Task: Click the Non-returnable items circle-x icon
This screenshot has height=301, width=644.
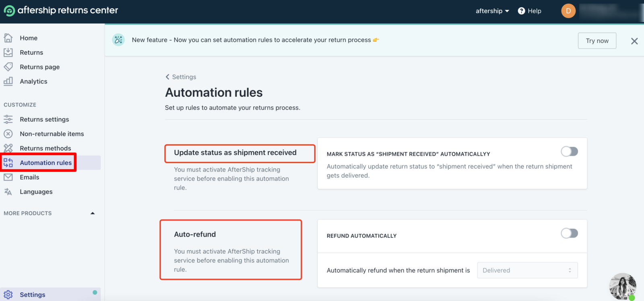Action: point(8,134)
